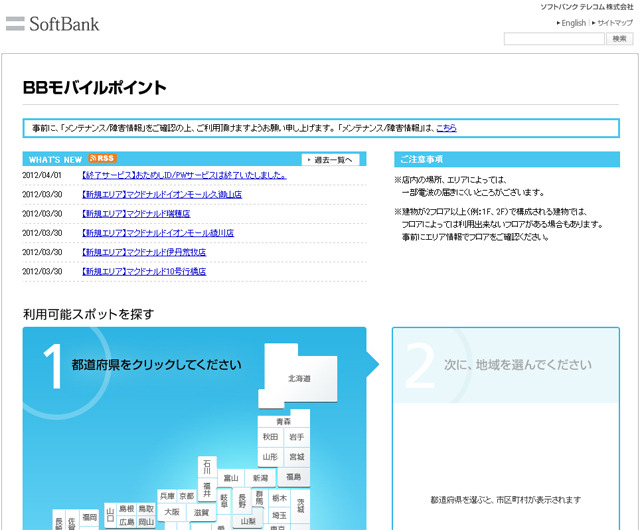
Task: Open the マクドナルドイオンモール久御山店 news link
Action: point(162,194)
